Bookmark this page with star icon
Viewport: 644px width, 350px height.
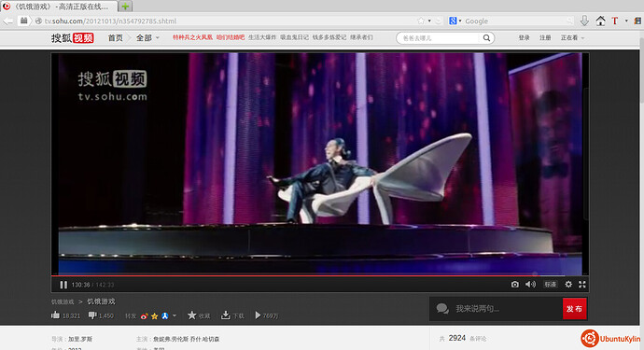[x=421, y=21]
